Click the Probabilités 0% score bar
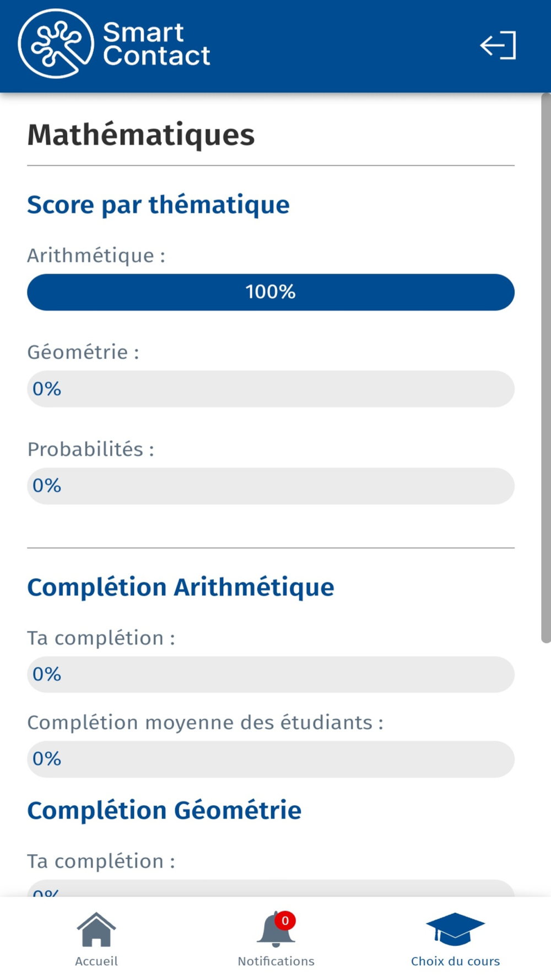Screen dimensions: 551x980 coord(271,486)
